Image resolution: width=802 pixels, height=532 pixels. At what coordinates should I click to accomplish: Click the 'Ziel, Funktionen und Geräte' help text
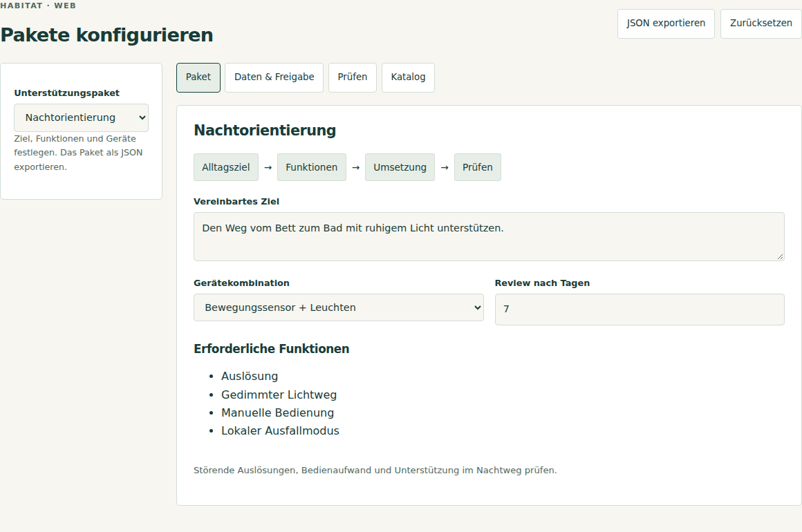coord(78,153)
